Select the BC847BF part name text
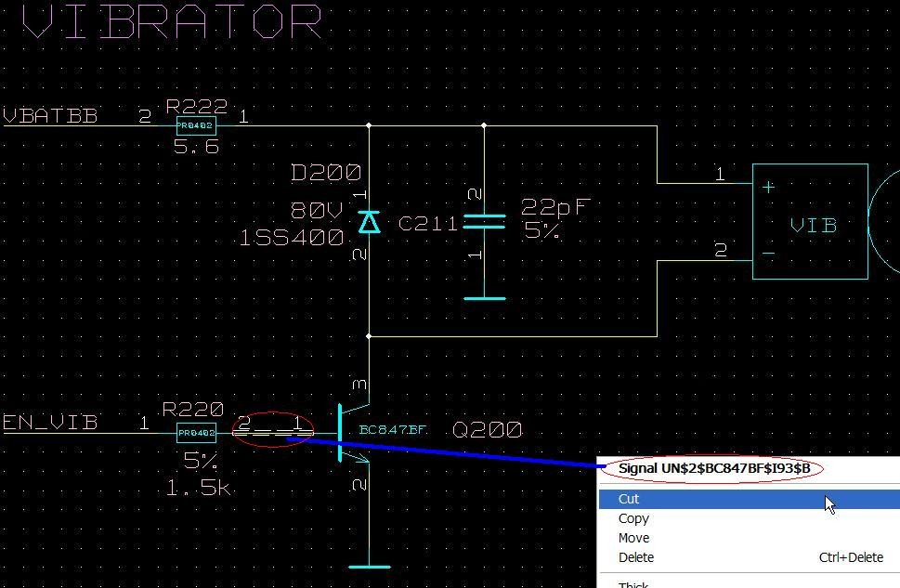This screenshot has height=588, width=900. coord(392,430)
